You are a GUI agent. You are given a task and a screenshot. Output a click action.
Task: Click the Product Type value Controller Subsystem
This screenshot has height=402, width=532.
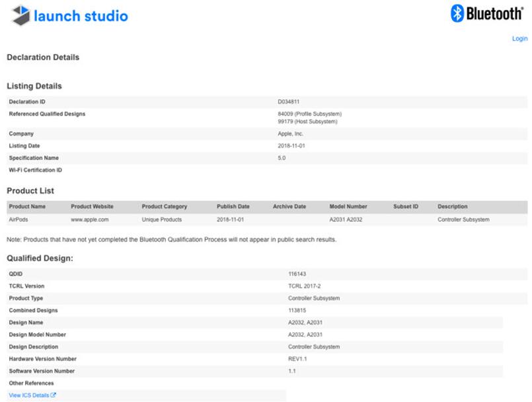pyautogui.click(x=314, y=298)
